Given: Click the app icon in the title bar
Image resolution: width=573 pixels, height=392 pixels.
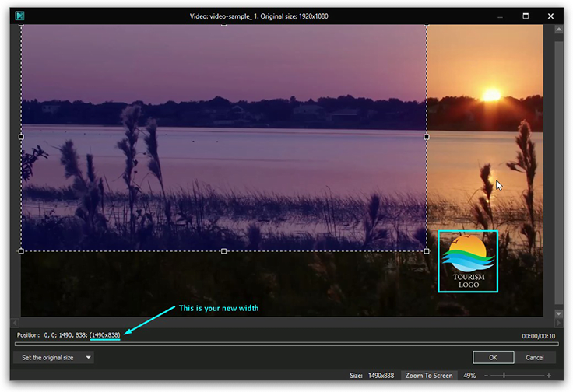Looking at the screenshot, I should 20,16.
